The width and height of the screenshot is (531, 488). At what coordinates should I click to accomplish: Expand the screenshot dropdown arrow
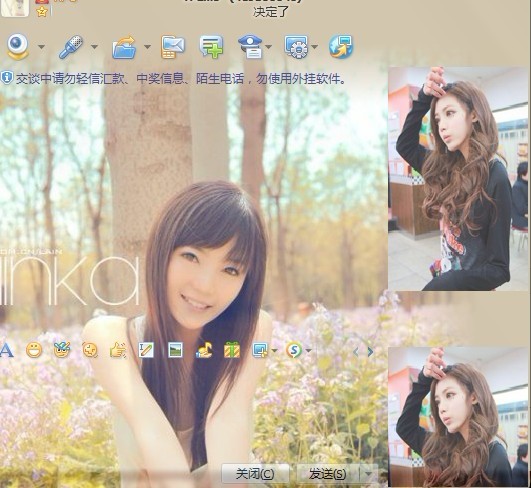click(x=274, y=351)
